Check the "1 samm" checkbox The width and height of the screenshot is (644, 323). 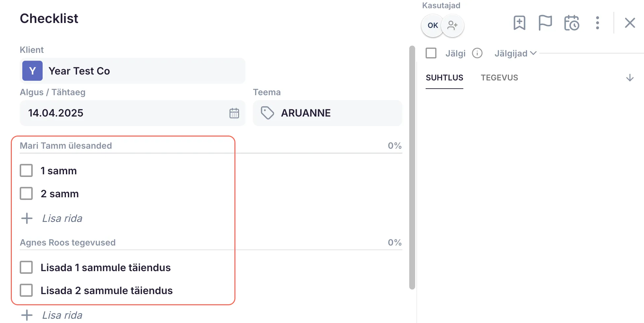click(x=26, y=171)
